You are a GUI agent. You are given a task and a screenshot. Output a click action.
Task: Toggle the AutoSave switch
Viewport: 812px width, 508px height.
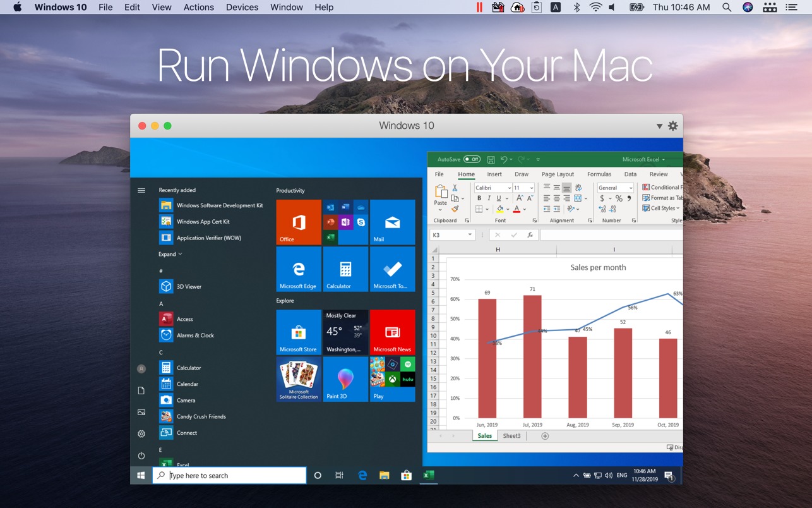[472, 160]
